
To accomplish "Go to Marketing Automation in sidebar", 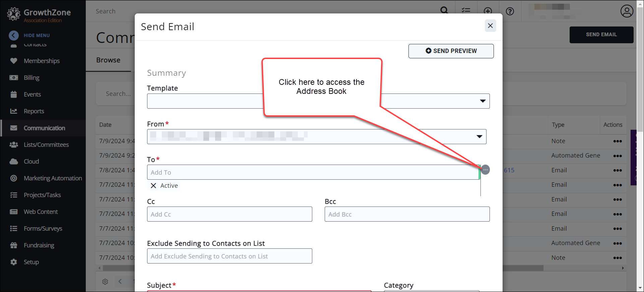I will pos(53,178).
